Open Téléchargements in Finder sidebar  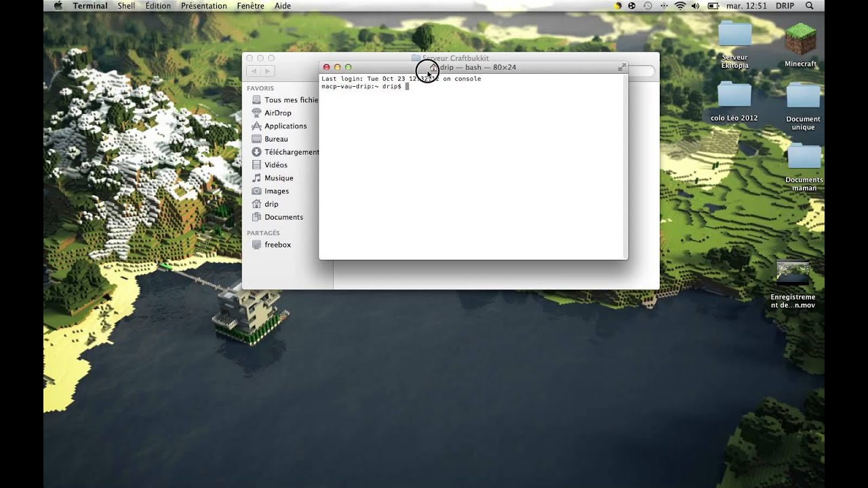click(285, 152)
